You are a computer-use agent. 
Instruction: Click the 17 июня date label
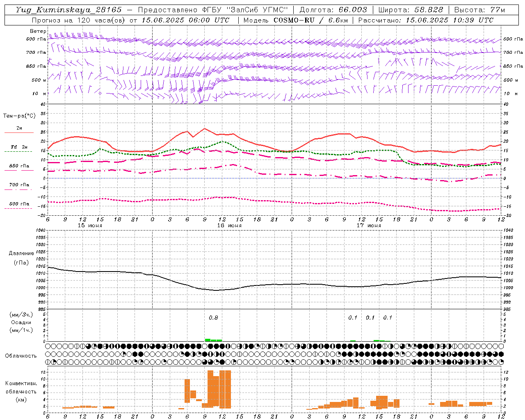[x=369, y=225]
